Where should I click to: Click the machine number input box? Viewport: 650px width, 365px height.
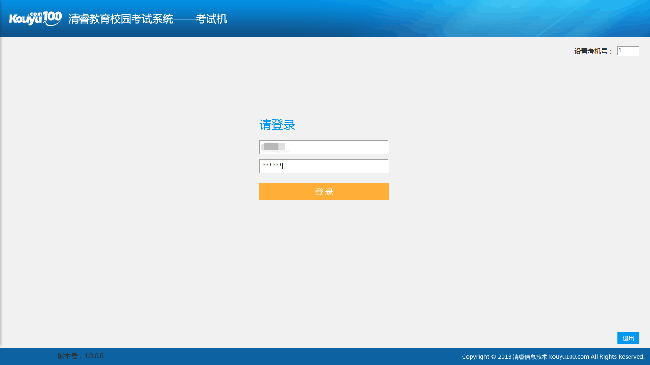point(628,51)
